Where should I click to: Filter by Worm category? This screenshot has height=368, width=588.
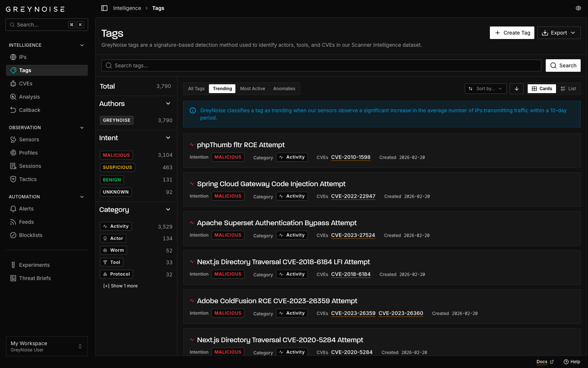coord(114,250)
